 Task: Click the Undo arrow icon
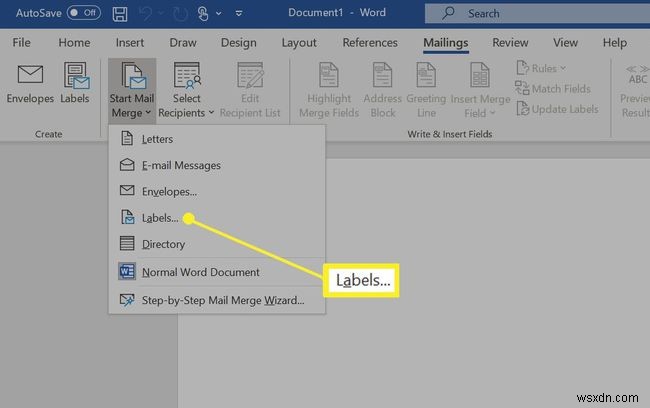click(146, 14)
